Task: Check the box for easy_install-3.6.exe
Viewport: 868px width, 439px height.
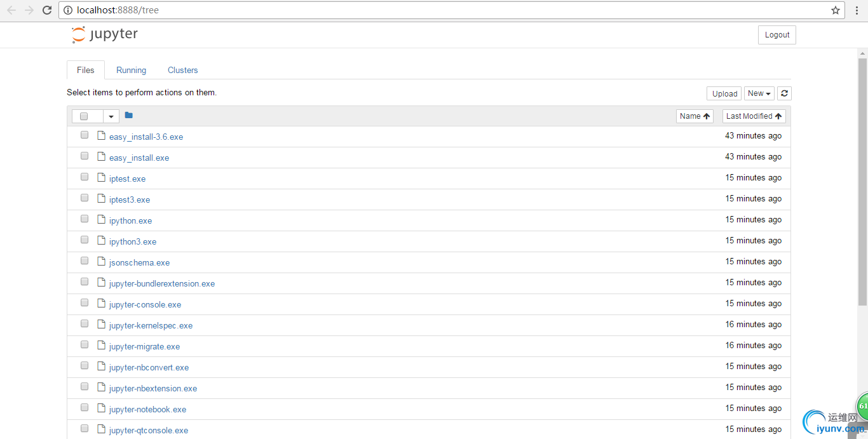Action: click(85, 135)
